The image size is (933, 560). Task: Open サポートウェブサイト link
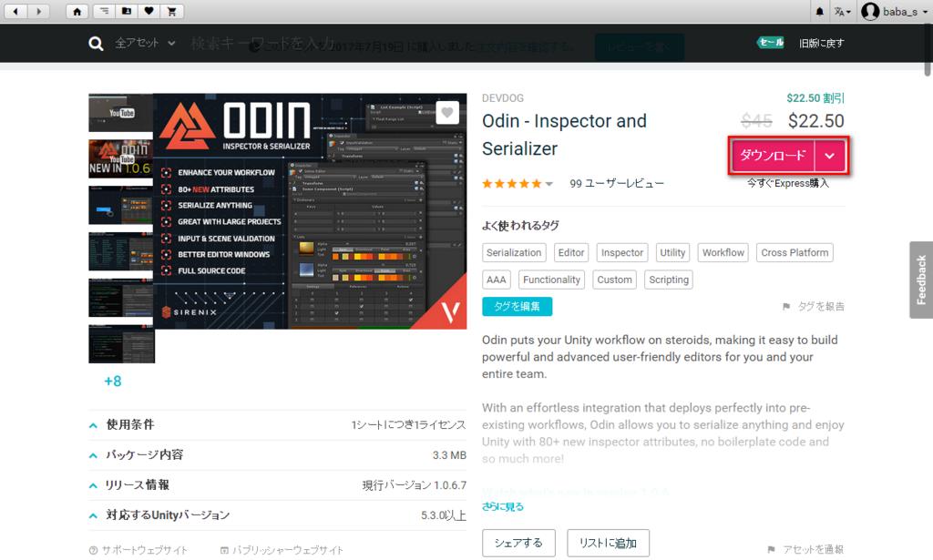click(x=138, y=550)
